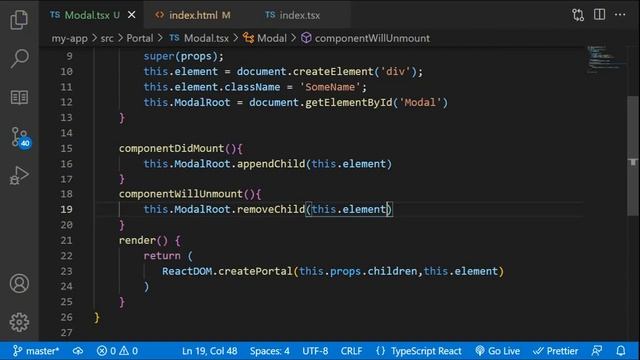Image resolution: width=640 pixels, height=360 pixels.
Task: Click the TypeScript braces icon in status bar
Action: (380, 351)
